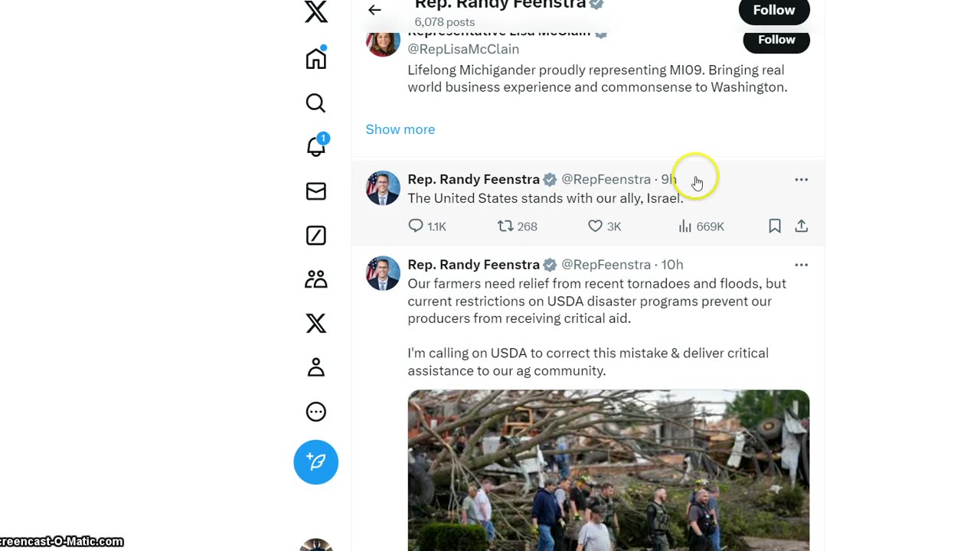Follow Representative Lisa McClain
The height and width of the screenshot is (551, 980).
776,40
